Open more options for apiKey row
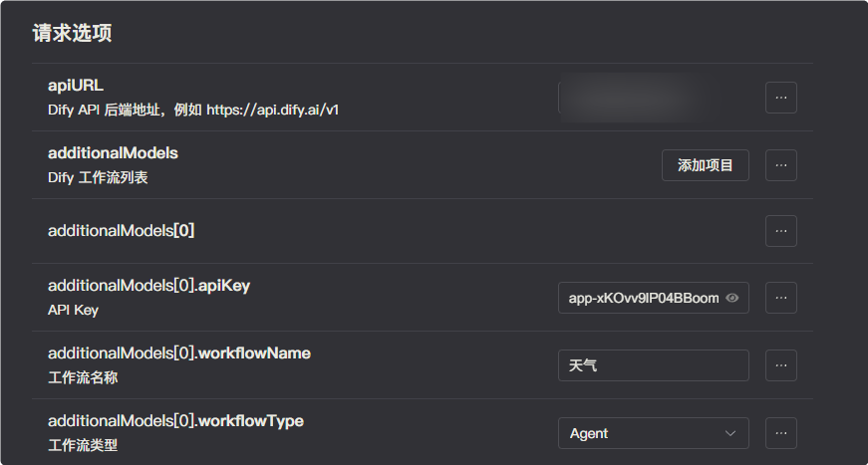 coord(781,298)
